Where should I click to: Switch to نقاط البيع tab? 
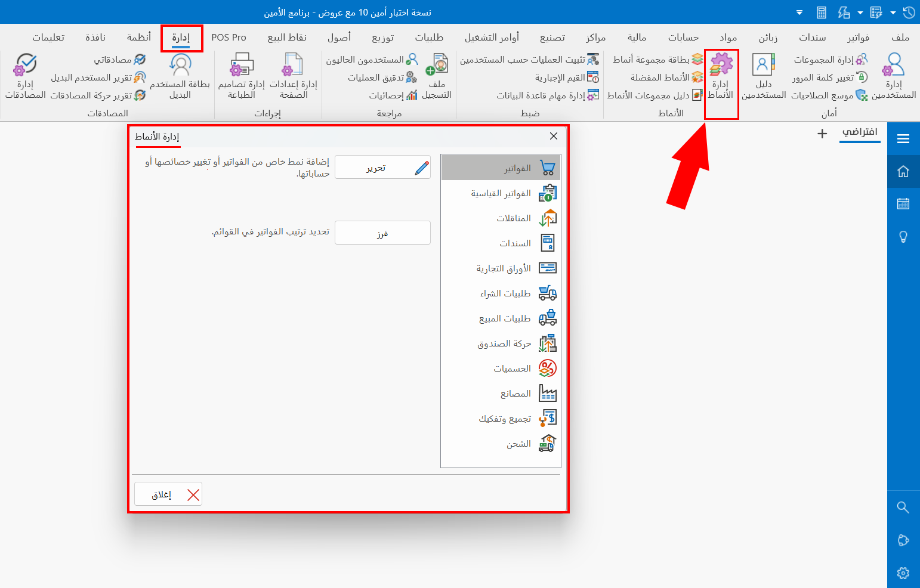coord(287,38)
